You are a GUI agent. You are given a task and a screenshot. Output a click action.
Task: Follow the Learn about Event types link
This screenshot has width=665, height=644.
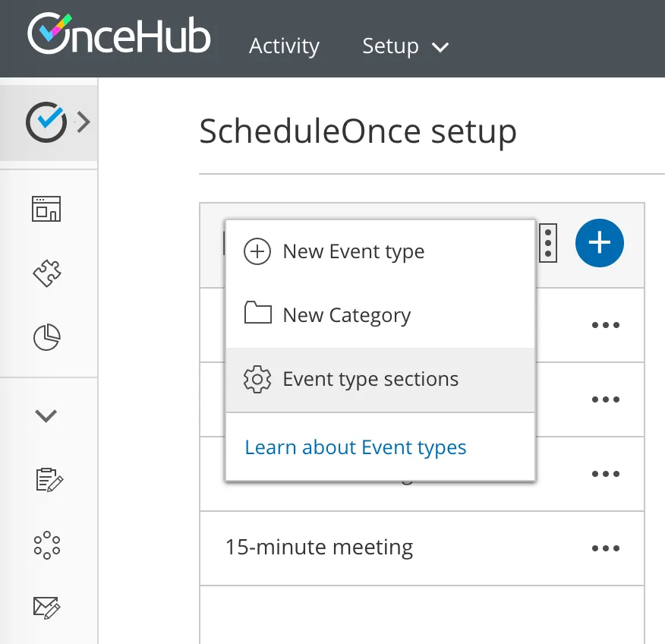[x=355, y=447]
